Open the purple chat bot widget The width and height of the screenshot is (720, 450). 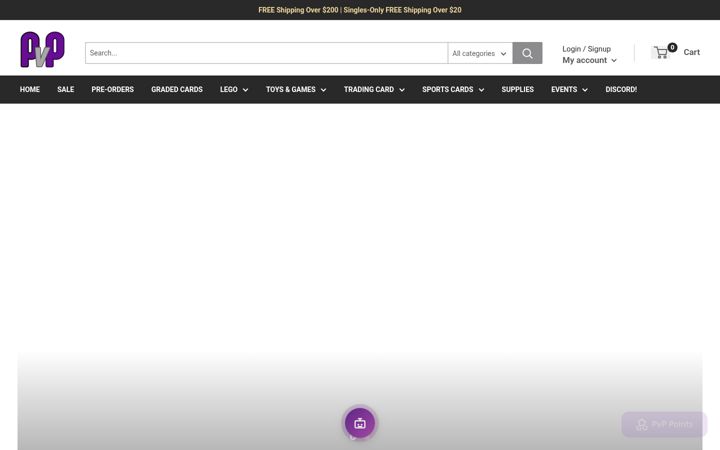360,423
